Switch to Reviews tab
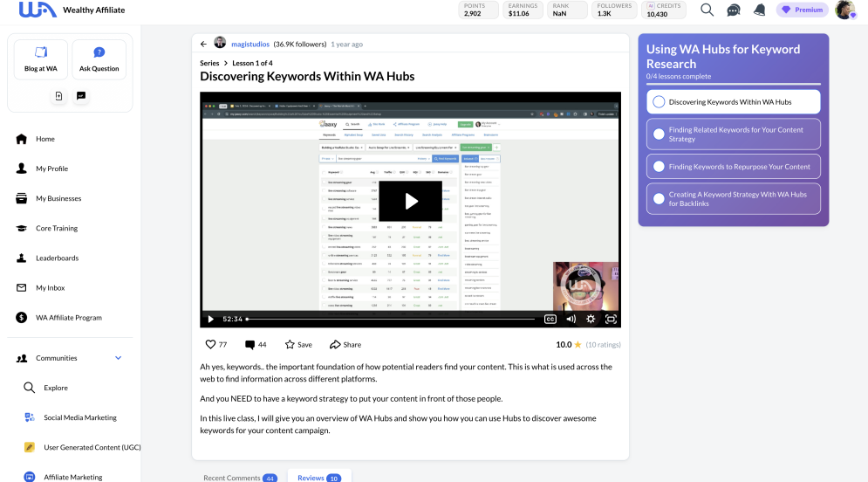868x482 pixels. point(319,477)
